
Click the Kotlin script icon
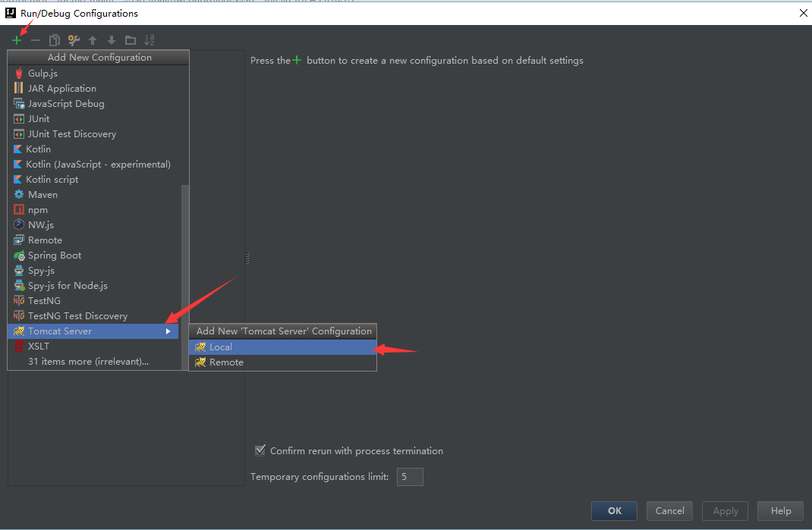pyautogui.click(x=17, y=180)
